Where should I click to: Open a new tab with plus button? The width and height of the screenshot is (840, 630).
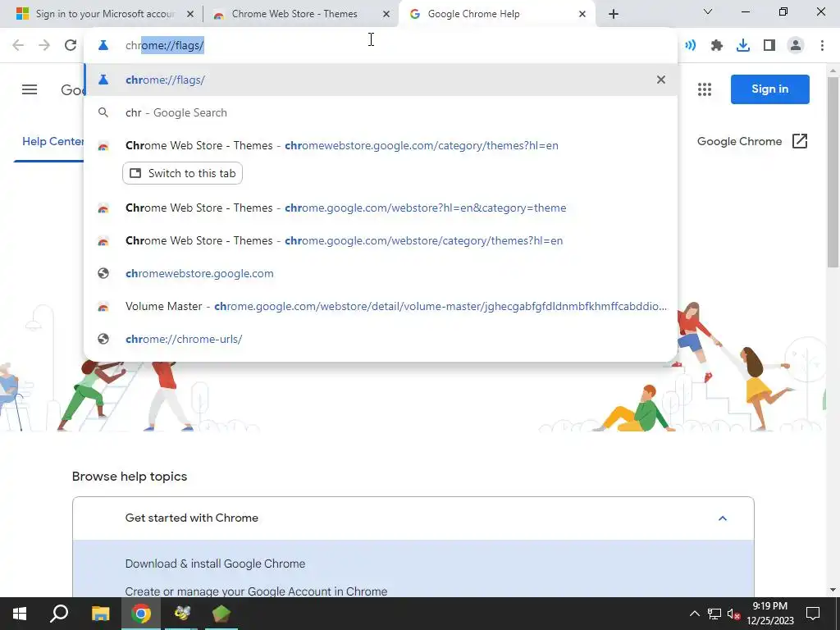click(x=614, y=14)
